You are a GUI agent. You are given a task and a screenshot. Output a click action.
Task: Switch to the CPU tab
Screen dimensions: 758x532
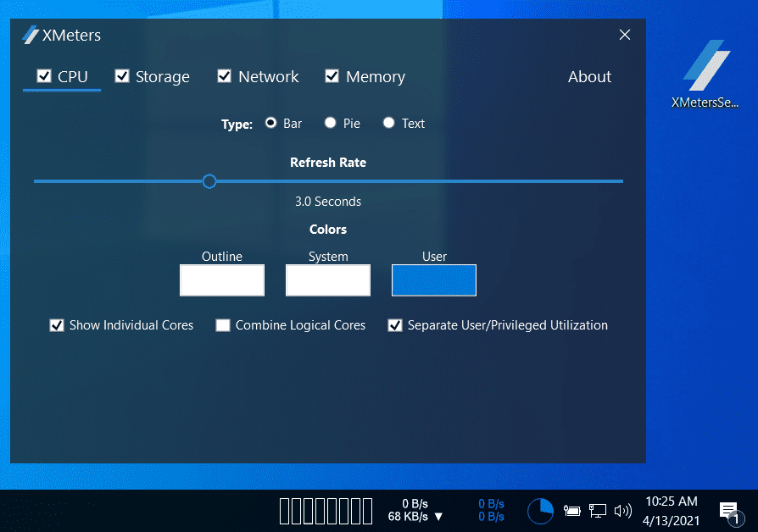point(73,77)
